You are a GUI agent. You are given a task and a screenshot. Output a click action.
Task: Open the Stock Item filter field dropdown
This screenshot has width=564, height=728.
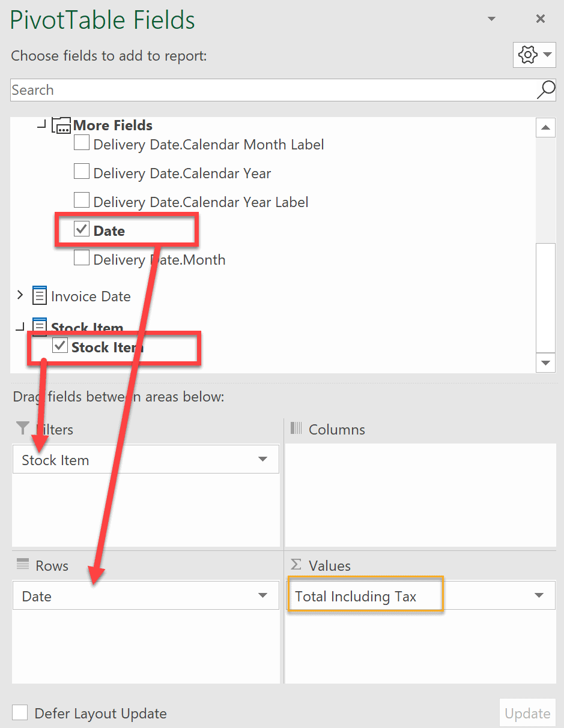(x=262, y=460)
